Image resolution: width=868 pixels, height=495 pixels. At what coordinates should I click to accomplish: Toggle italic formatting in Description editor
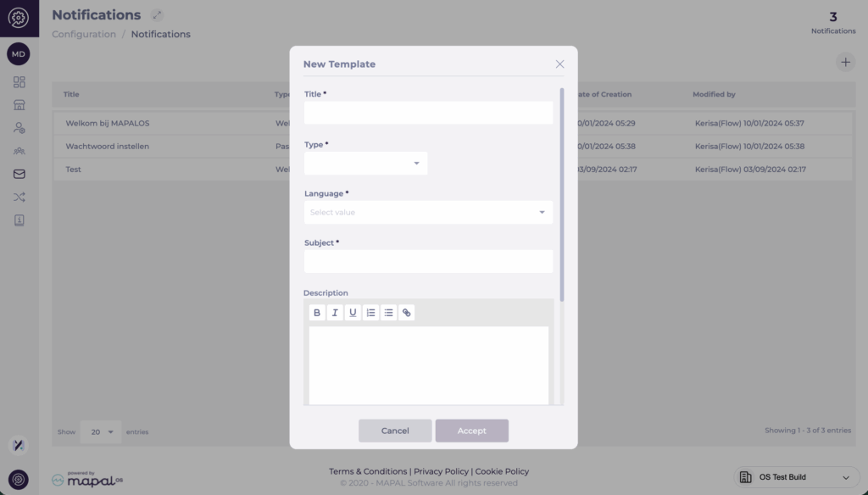[335, 313]
